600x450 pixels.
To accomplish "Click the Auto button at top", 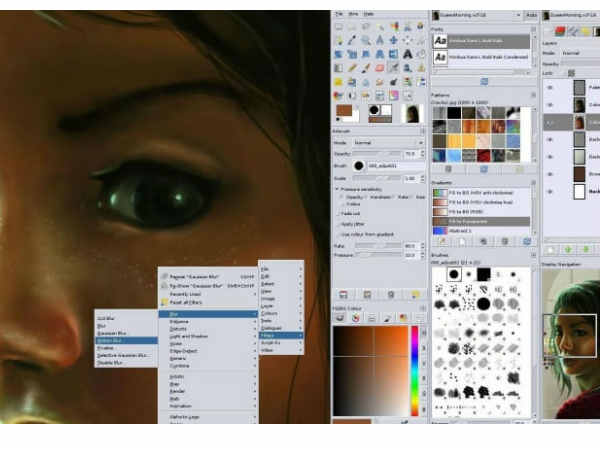I will click(x=531, y=15).
